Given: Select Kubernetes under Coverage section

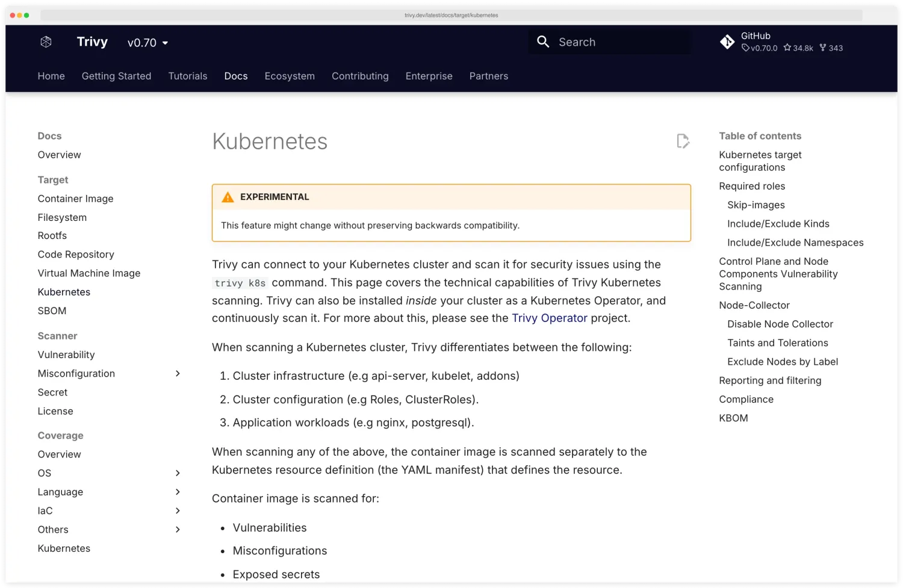Looking at the screenshot, I should click(x=64, y=548).
